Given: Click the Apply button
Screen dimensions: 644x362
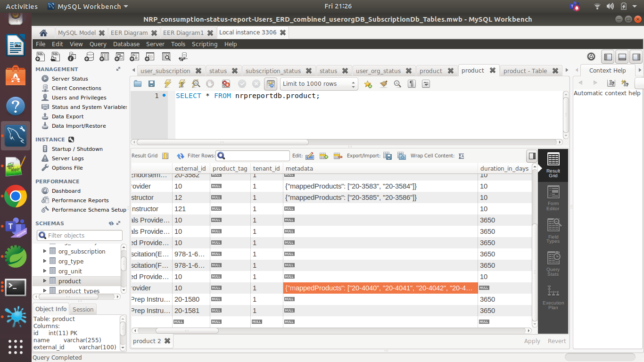Looking at the screenshot, I should [x=532, y=341].
